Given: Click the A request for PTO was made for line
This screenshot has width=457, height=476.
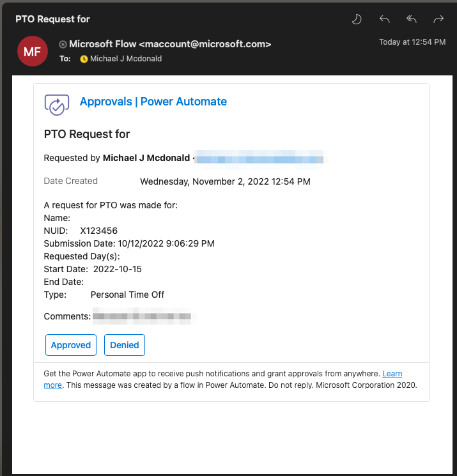Looking at the screenshot, I should click(111, 206).
